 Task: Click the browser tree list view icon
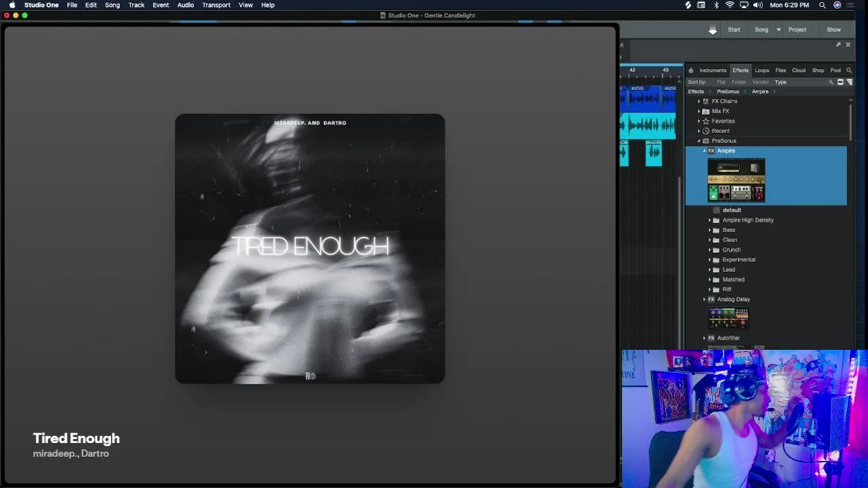coord(849,82)
